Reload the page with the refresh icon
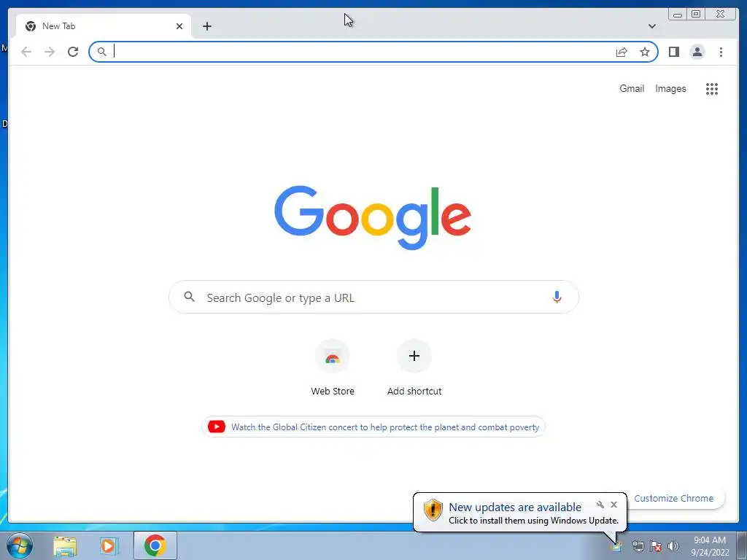This screenshot has width=747, height=560. 73,52
